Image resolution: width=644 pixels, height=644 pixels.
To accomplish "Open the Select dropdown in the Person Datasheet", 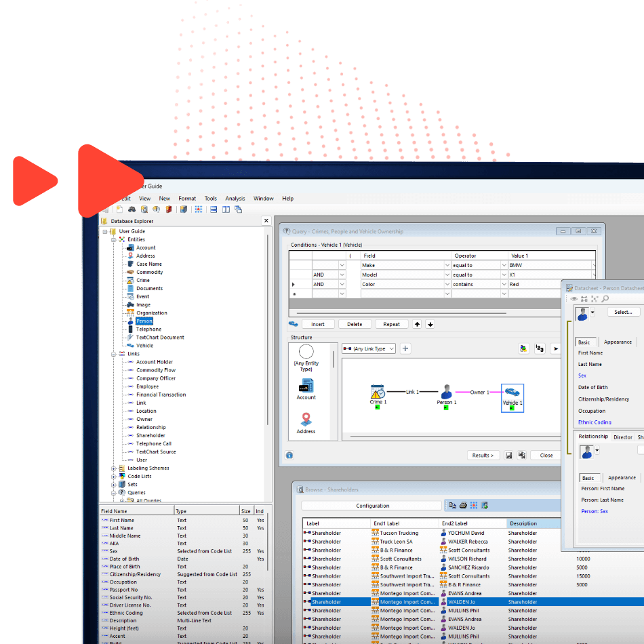I will click(x=623, y=311).
